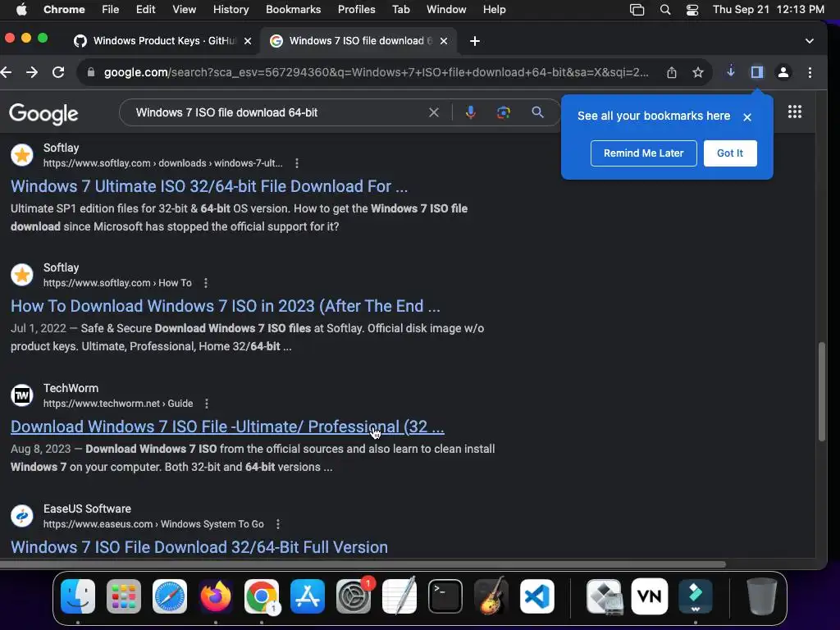The image size is (840, 630).
Task: Open Chrome three-dot menu
Action: pyautogui.click(x=810, y=72)
